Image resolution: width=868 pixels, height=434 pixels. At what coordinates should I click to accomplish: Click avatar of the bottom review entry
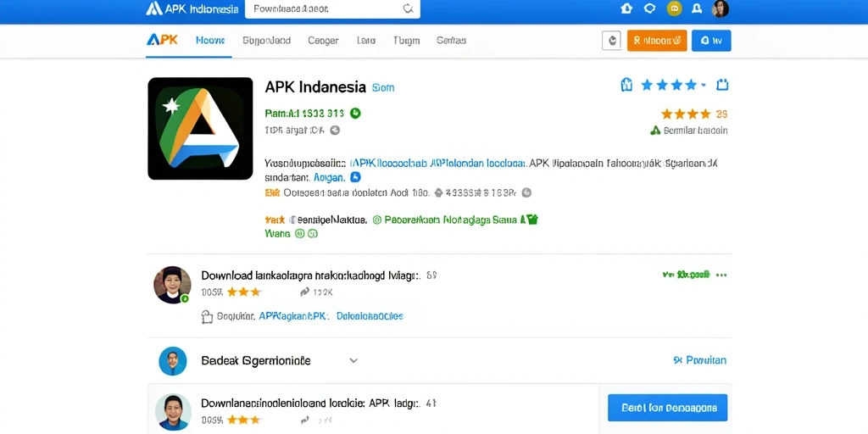click(x=173, y=412)
